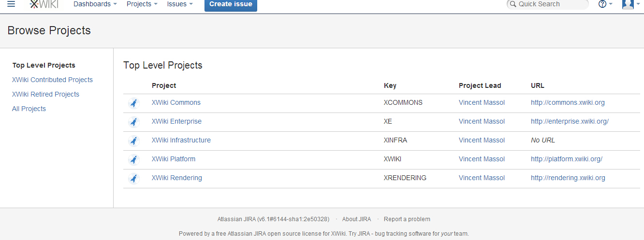The width and height of the screenshot is (644, 240).
Task: Expand the Issues dropdown menu
Action: click(x=180, y=4)
